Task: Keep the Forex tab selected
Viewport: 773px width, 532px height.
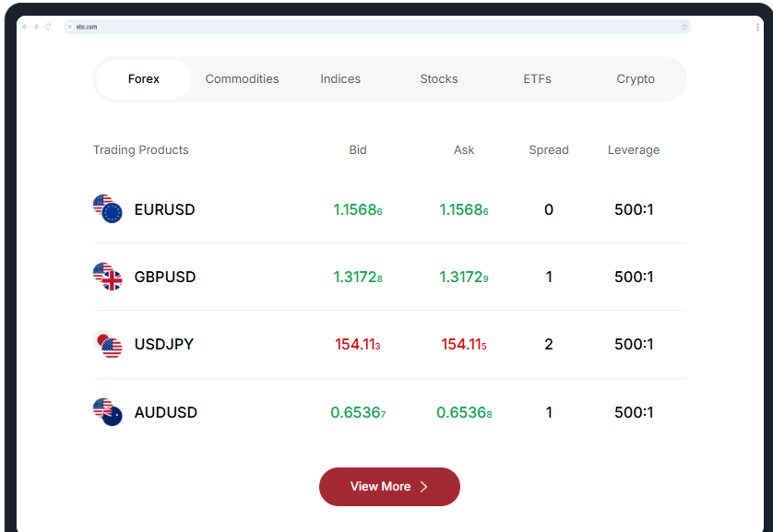Action: 143,79
